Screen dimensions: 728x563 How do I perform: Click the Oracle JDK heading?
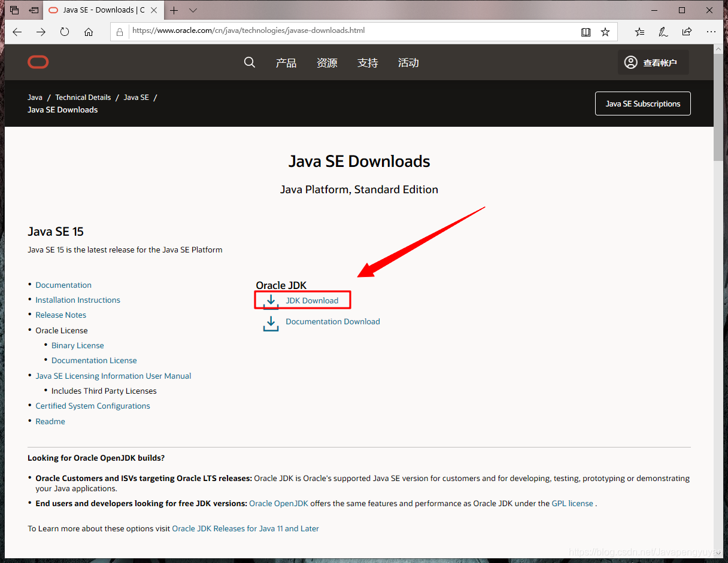point(281,285)
